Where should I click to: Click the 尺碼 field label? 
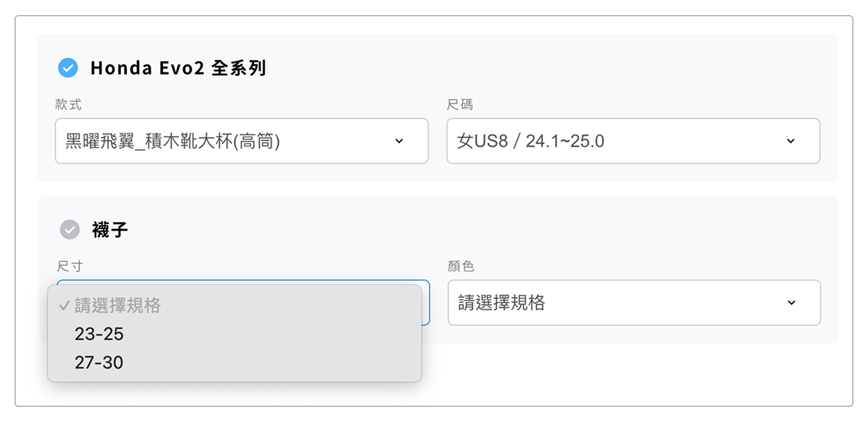(x=460, y=105)
